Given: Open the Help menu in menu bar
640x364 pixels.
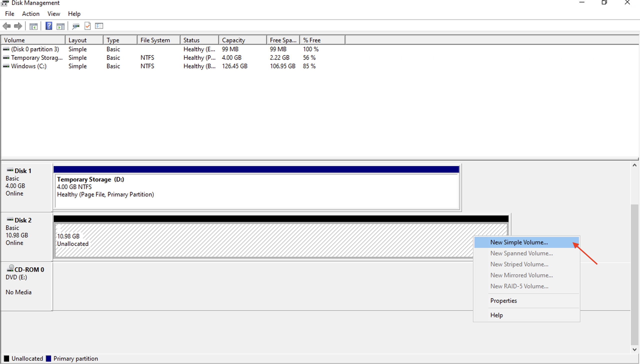Looking at the screenshot, I should click(74, 14).
